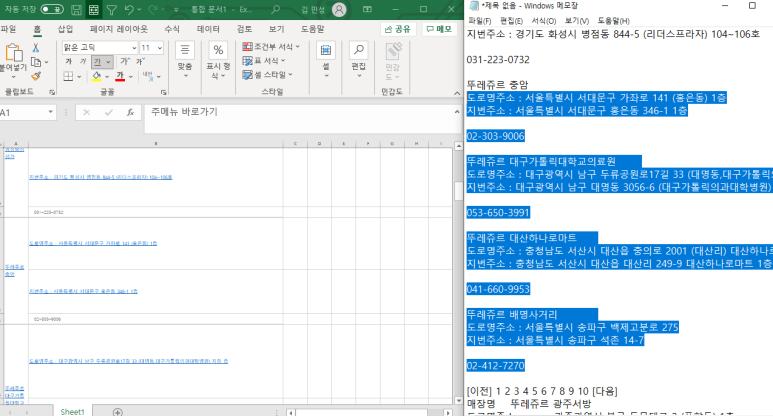This screenshot has height=416, width=773.
Task: Expand the formula bar chevron
Action: (x=457, y=112)
